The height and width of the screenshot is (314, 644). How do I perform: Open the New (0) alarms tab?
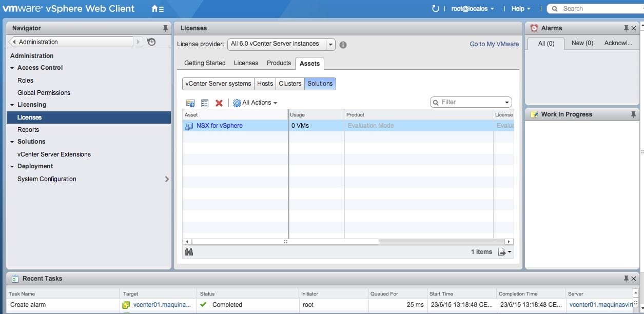582,44
